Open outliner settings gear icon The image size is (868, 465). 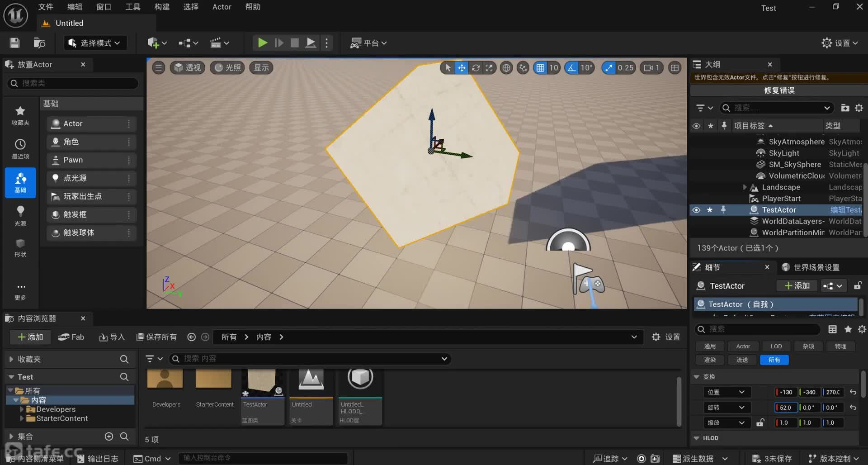pyautogui.click(x=859, y=108)
